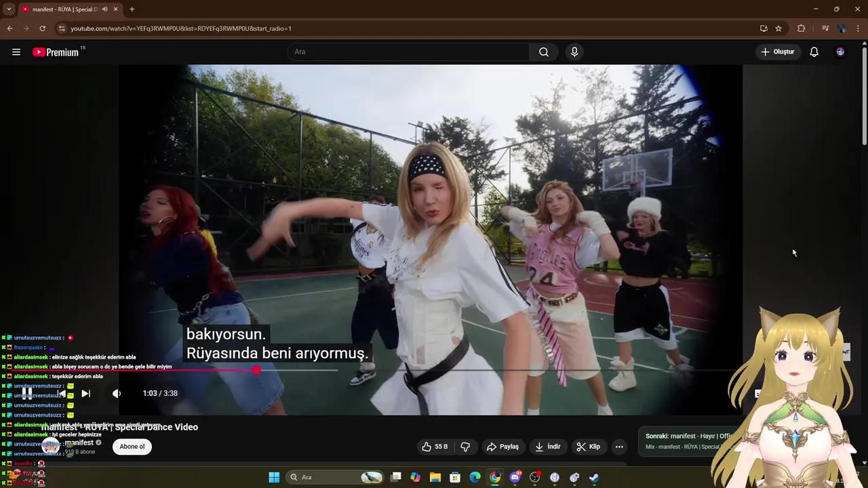Install app icon in address bar
Viewport: 868px width, 488px height.
(764, 28)
